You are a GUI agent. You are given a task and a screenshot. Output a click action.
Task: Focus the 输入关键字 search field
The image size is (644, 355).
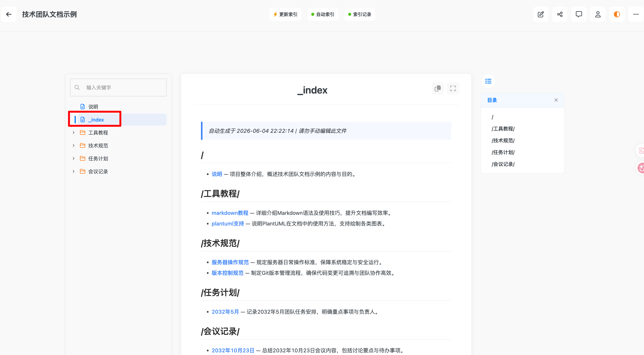(x=118, y=87)
